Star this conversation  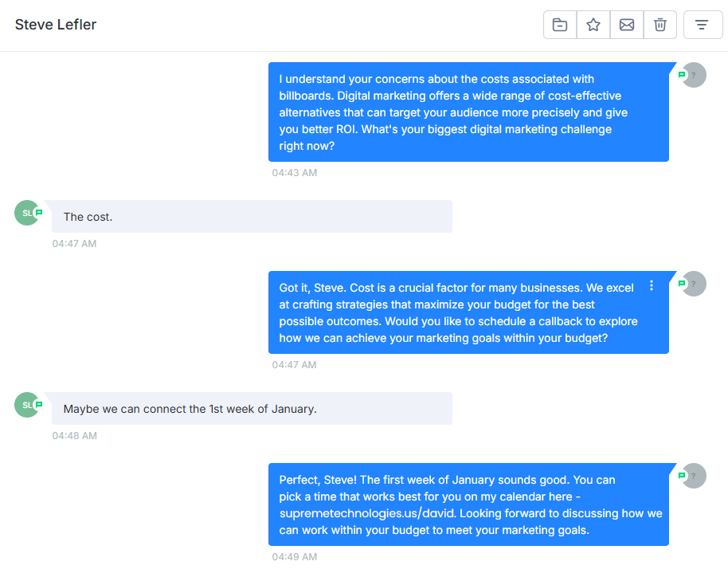(x=593, y=25)
